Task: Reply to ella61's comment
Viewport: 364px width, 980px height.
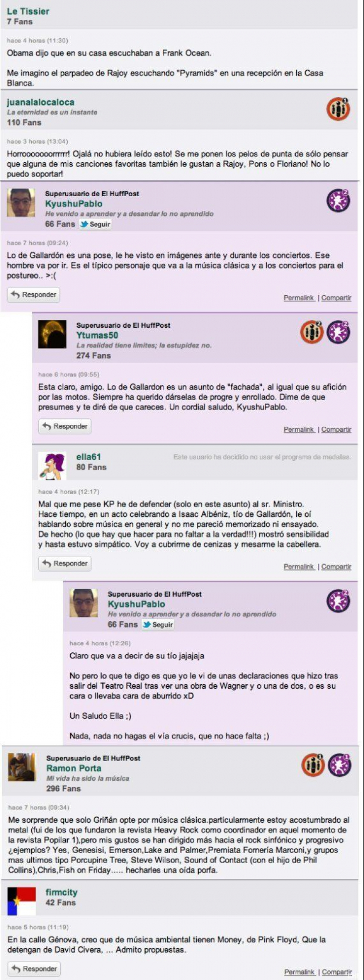Action: coord(65,563)
